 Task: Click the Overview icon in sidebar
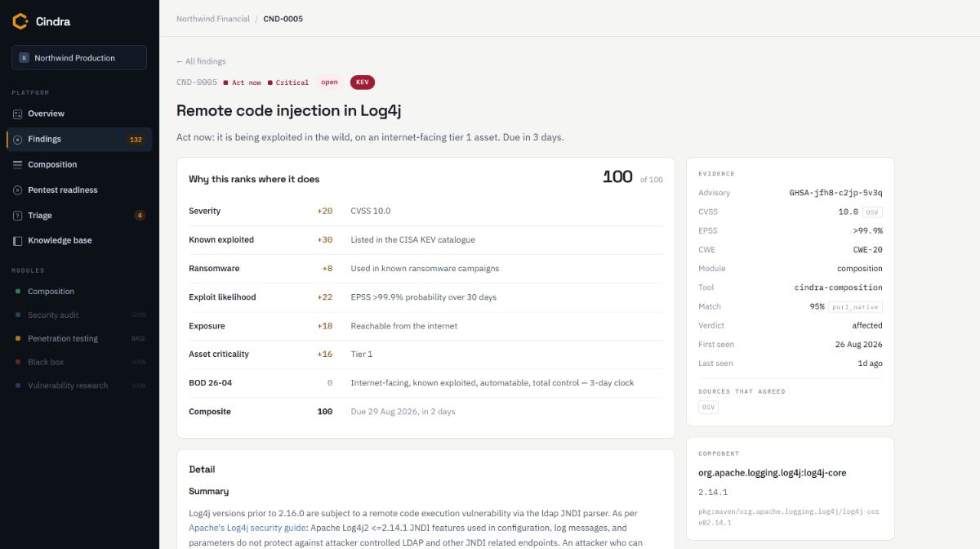pyautogui.click(x=18, y=114)
